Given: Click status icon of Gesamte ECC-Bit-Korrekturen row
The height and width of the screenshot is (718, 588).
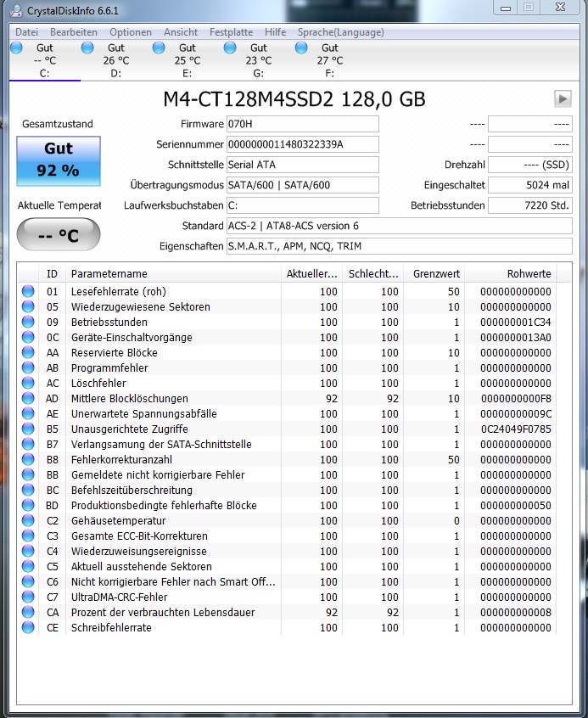Looking at the screenshot, I should pos(28,536).
